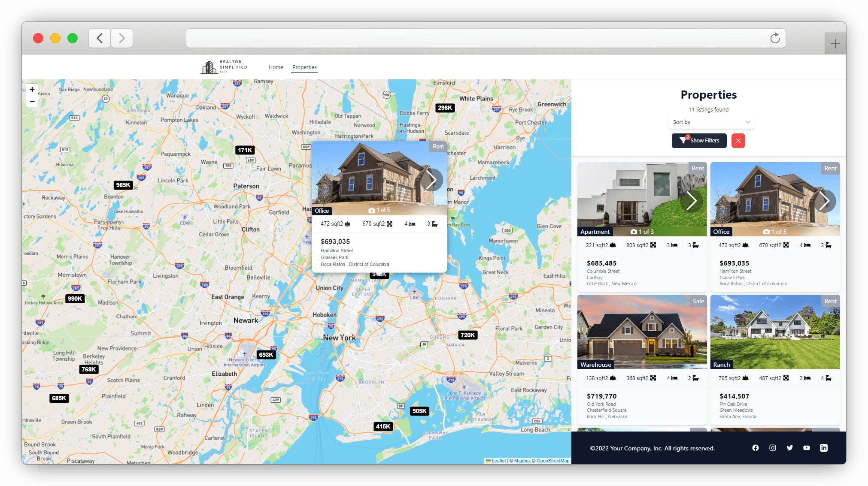Click $693,035 price in map popup
The height and width of the screenshot is (486, 868).
pyautogui.click(x=335, y=242)
